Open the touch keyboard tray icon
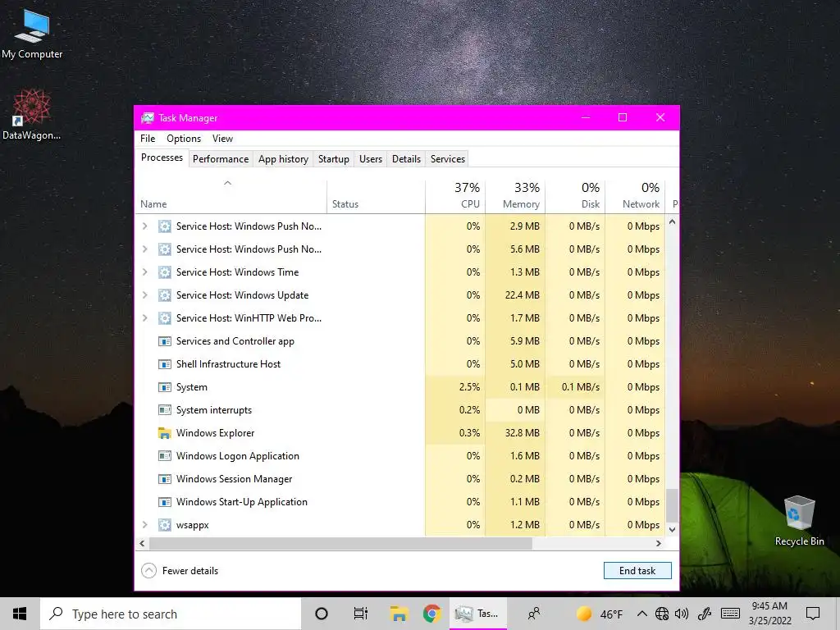The height and width of the screenshot is (630, 840). point(730,614)
